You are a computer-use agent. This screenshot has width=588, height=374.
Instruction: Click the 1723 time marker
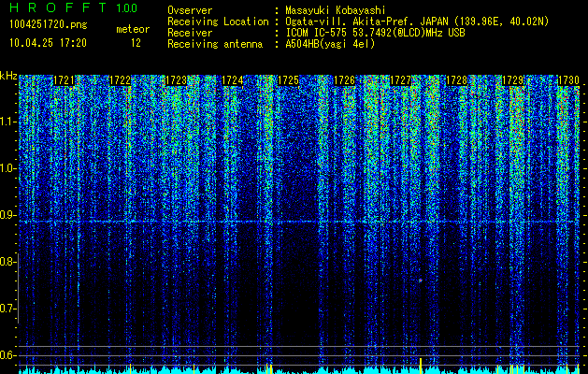pos(177,80)
